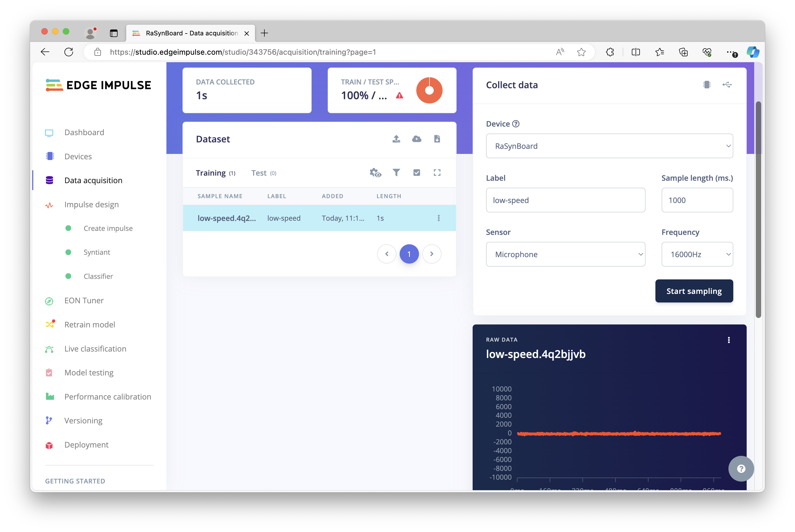Viewport: 795px width, 532px height.
Task: Click the Data acquisition sidebar icon
Action: point(50,180)
